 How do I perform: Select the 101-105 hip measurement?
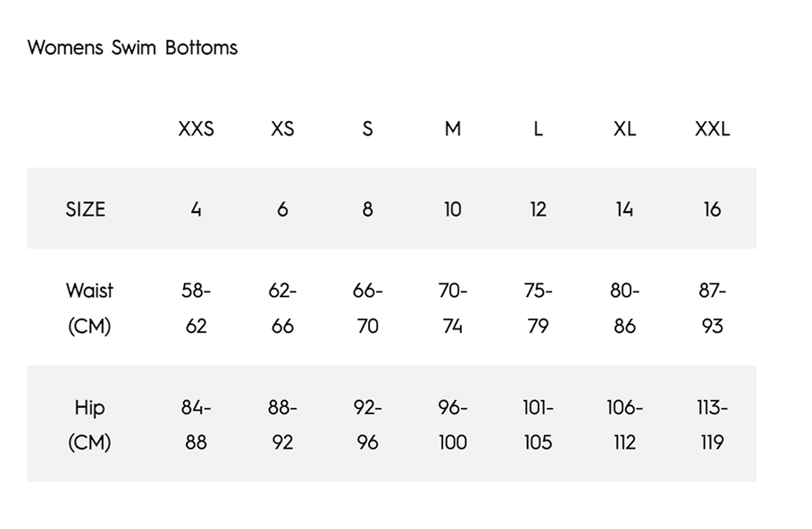[x=538, y=424]
